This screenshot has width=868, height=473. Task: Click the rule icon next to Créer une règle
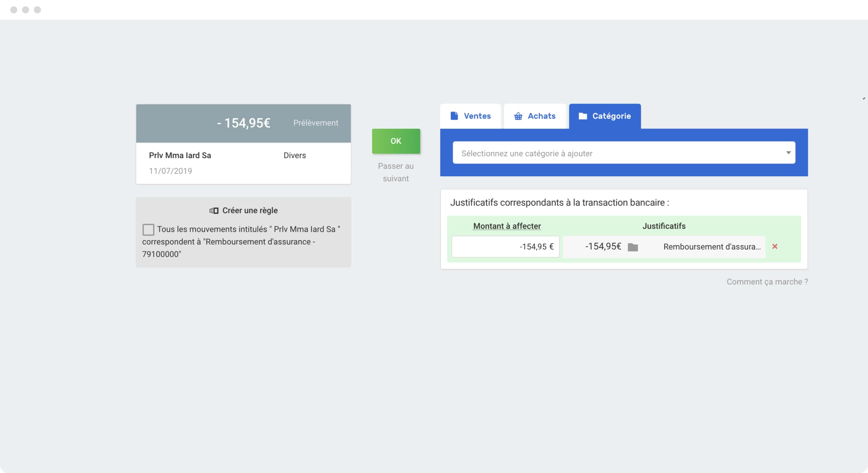214,211
